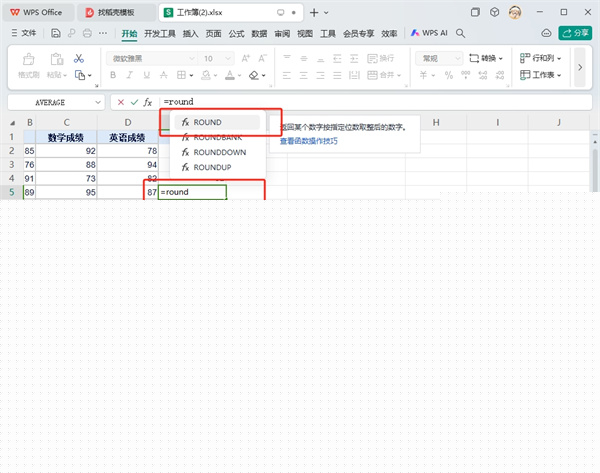Open the font size 10 dropdown
Viewport: 600px width, 473px height.
tap(228, 59)
